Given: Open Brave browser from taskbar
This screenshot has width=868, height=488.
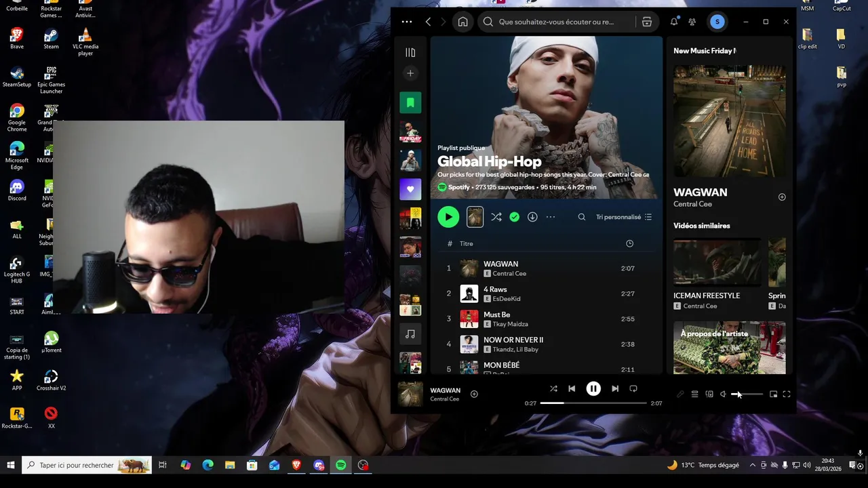Looking at the screenshot, I should 296,465.
